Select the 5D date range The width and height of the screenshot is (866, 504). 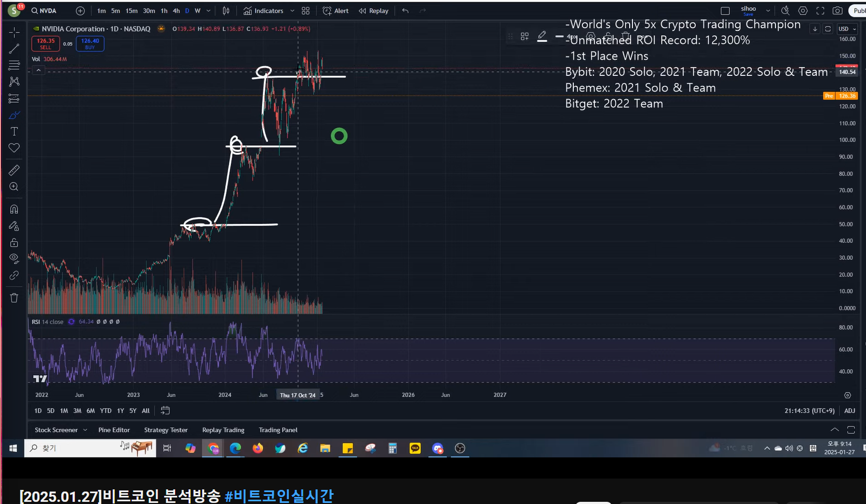(50, 411)
